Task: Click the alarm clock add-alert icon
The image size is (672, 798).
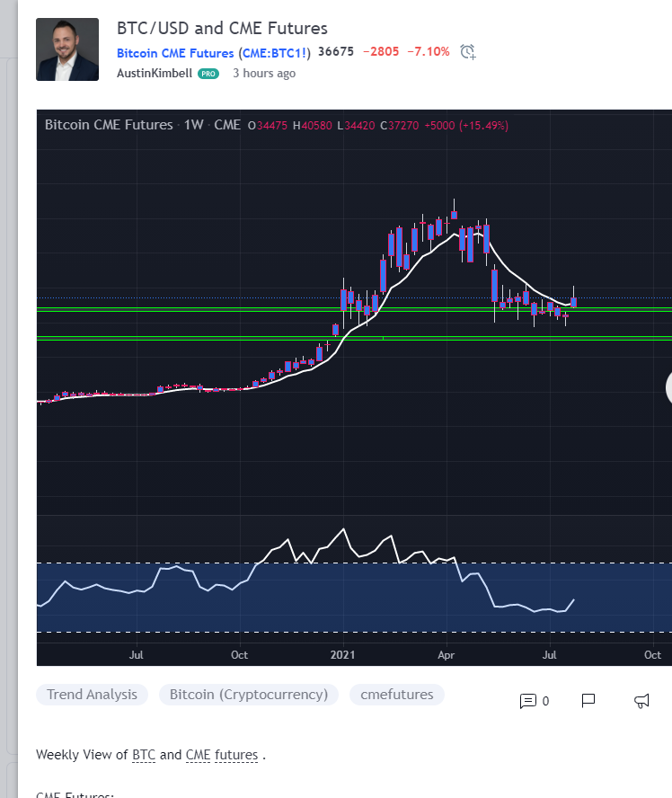Action: [467, 52]
